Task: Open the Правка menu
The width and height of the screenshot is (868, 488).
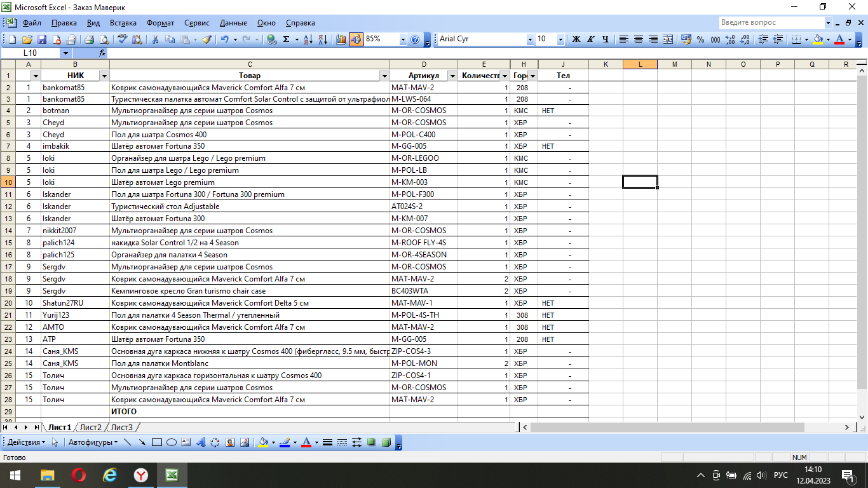Action: pyautogui.click(x=64, y=23)
